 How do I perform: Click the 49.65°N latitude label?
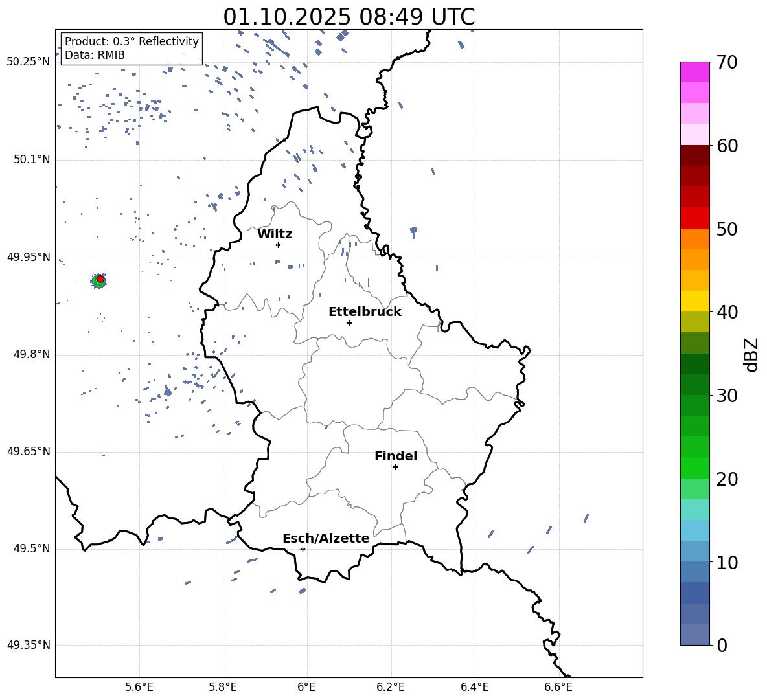tap(29, 451)
